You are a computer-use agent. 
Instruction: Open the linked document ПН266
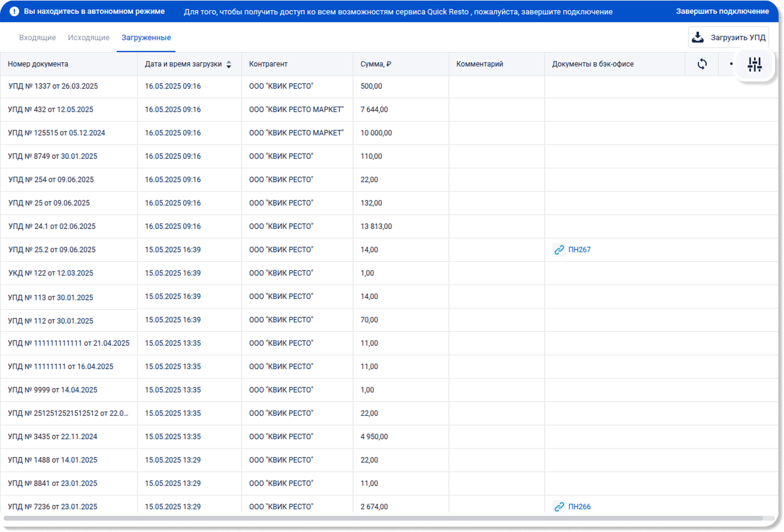pyautogui.click(x=579, y=507)
